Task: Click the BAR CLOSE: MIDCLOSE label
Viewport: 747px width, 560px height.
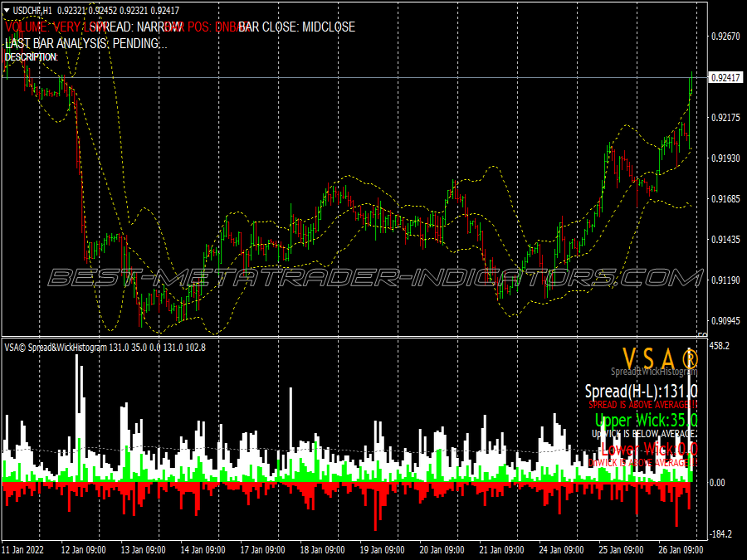Action: [x=297, y=27]
